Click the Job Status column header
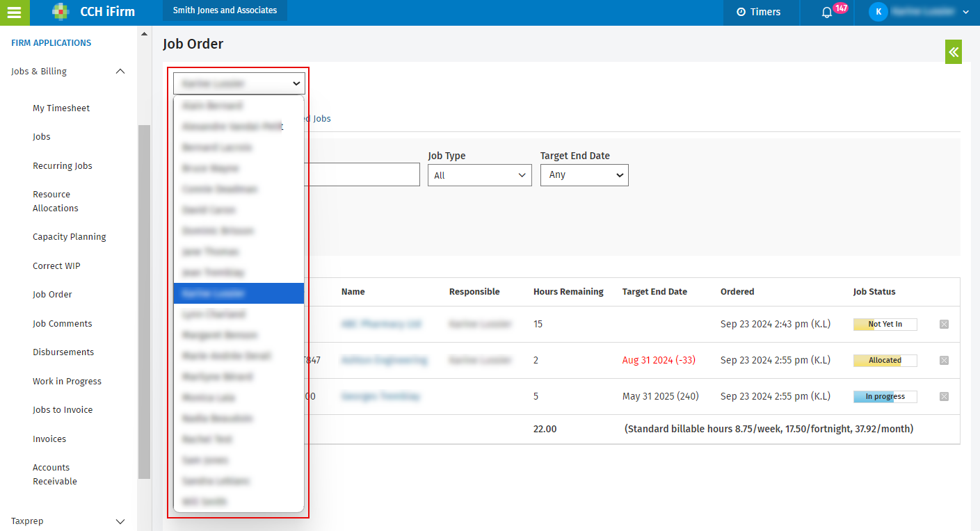The width and height of the screenshot is (980, 531). tap(874, 292)
